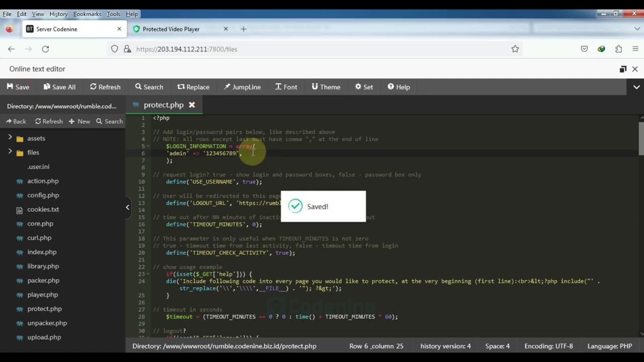Click Search in the directory panel

click(110, 121)
